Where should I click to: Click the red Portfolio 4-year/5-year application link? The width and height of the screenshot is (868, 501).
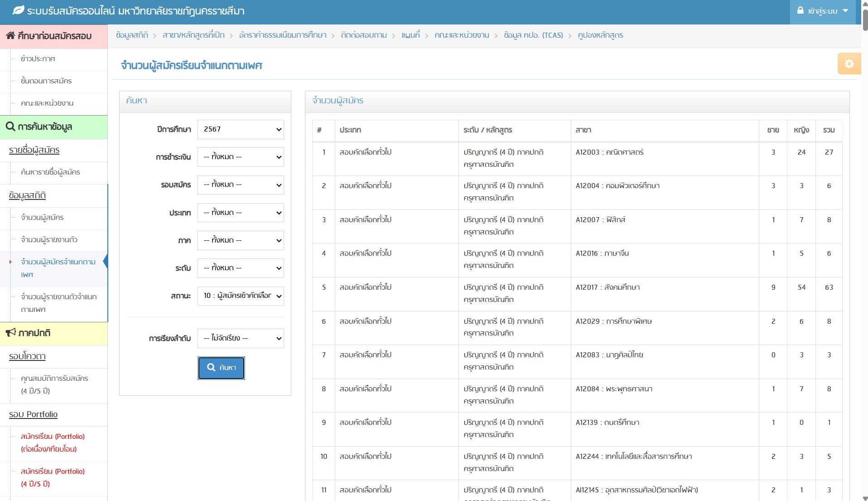click(x=53, y=477)
